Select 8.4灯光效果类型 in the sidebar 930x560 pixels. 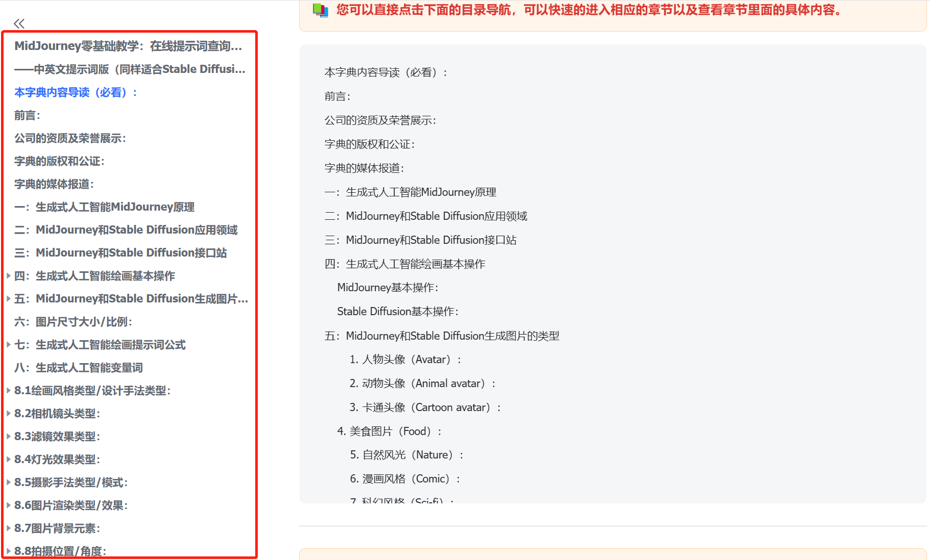[x=57, y=460]
